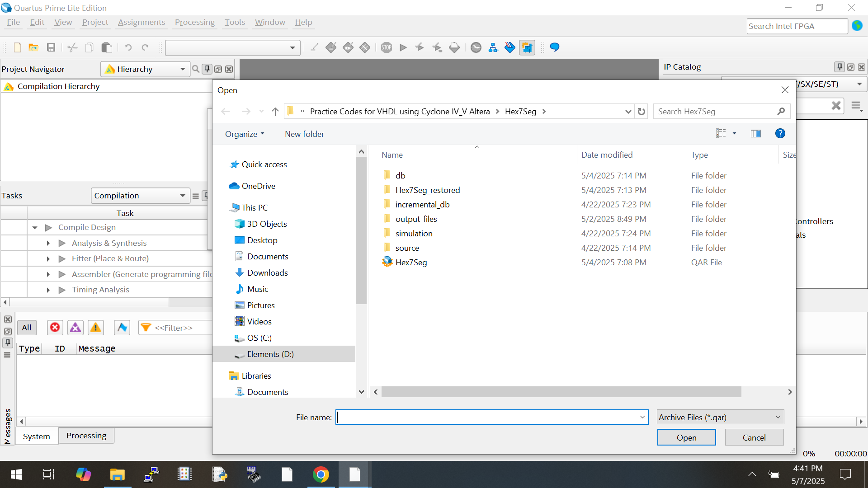Click the Stop Processing icon

[386, 47]
